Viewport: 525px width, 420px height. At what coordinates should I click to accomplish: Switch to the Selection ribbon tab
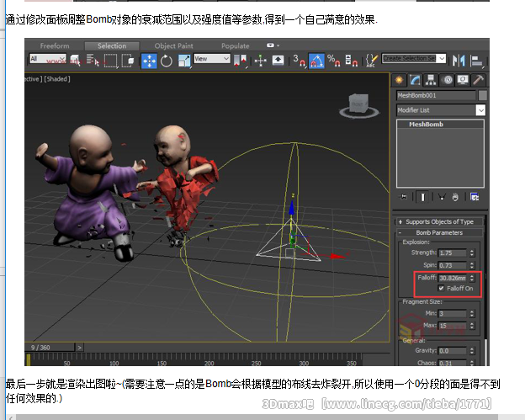pos(112,46)
